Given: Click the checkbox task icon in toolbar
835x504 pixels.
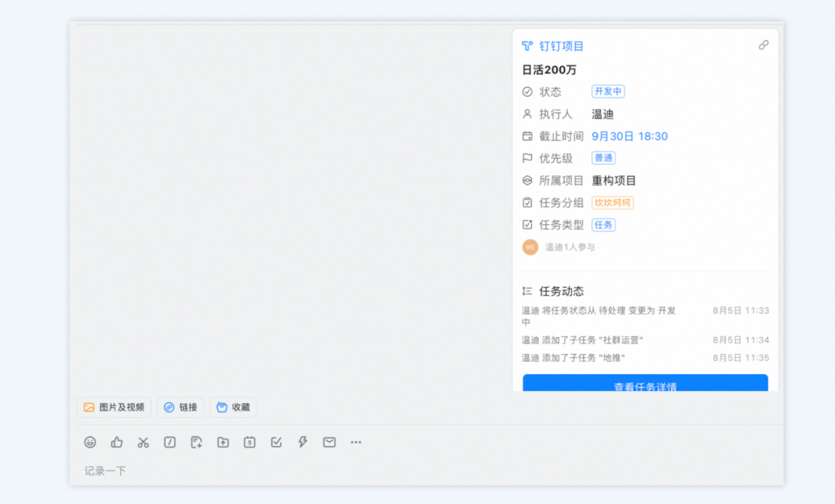Looking at the screenshot, I should [x=276, y=442].
